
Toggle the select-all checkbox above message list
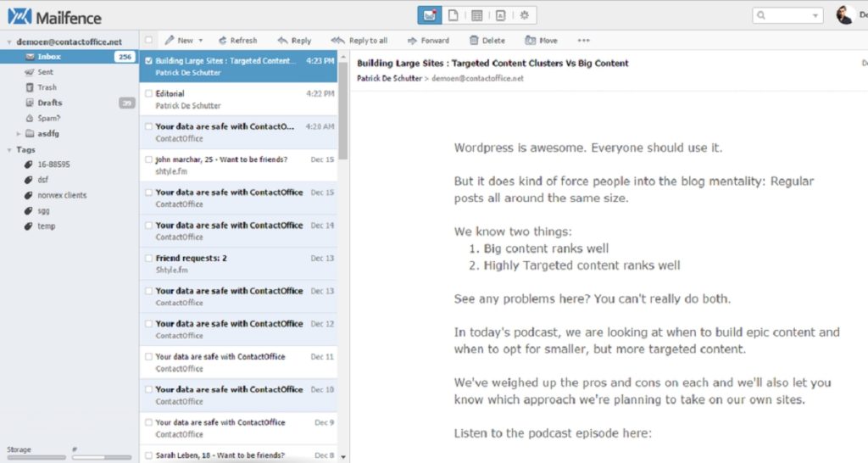click(x=149, y=40)
